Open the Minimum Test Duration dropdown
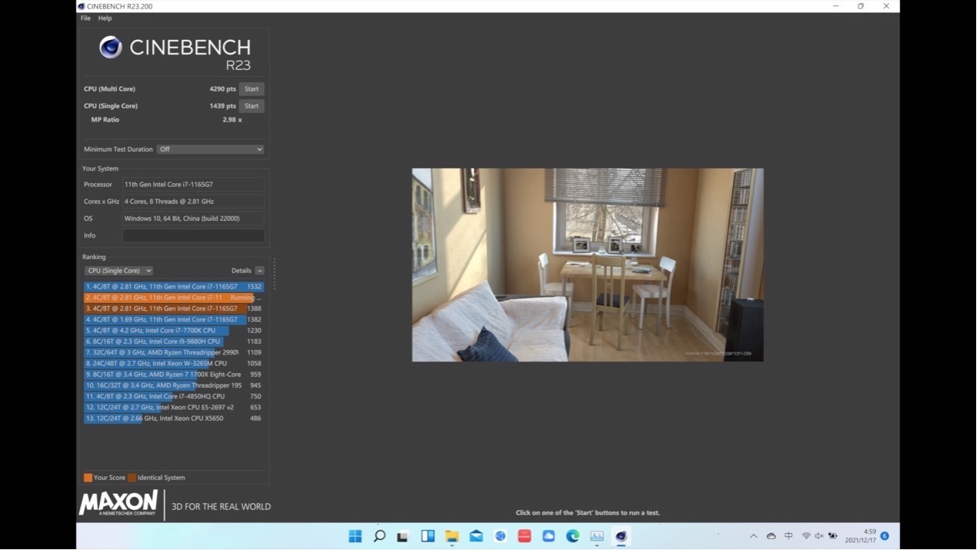This screenshot has height=550, width=980. pos(210,149)
